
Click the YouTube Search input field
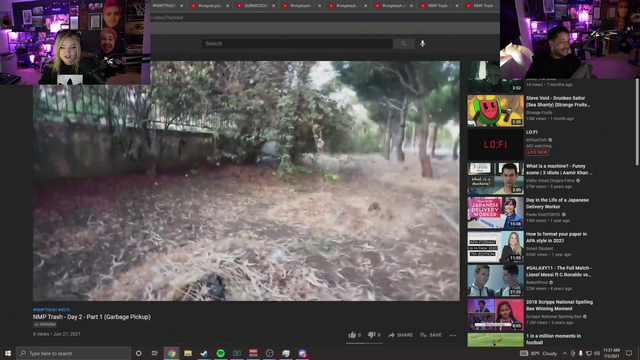click(297, 44)
